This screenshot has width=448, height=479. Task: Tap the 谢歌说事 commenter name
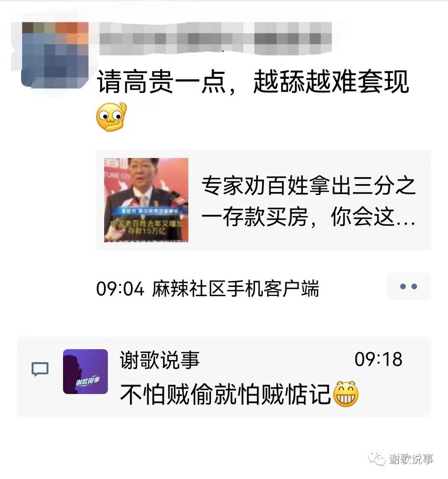click(160, 360)
